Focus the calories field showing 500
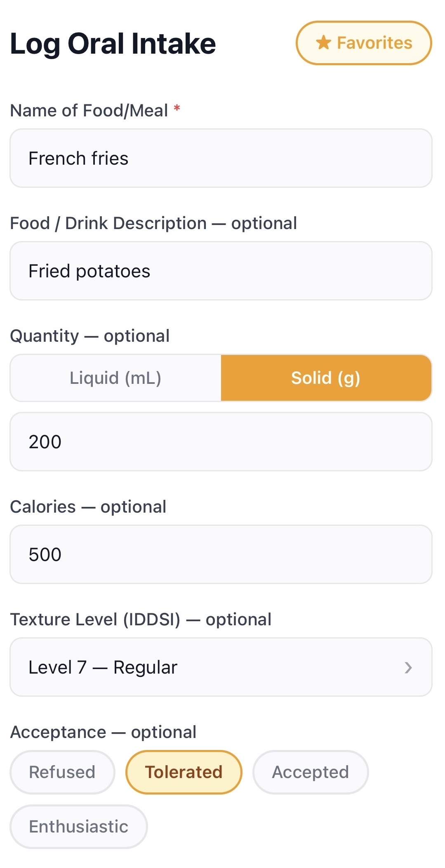Screen dimensions: 445x868 (x=221, y=554)
